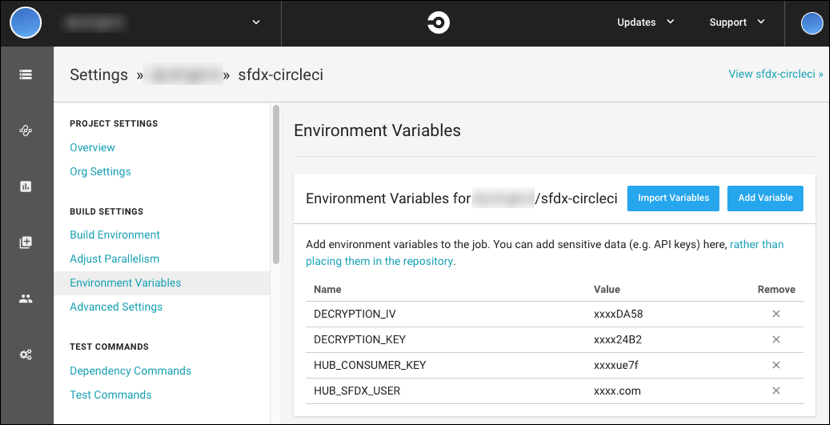This screenshot has width=830, height=425.
Task: Open the Builds list sidebar icon
Action: [x=25, y=75]
